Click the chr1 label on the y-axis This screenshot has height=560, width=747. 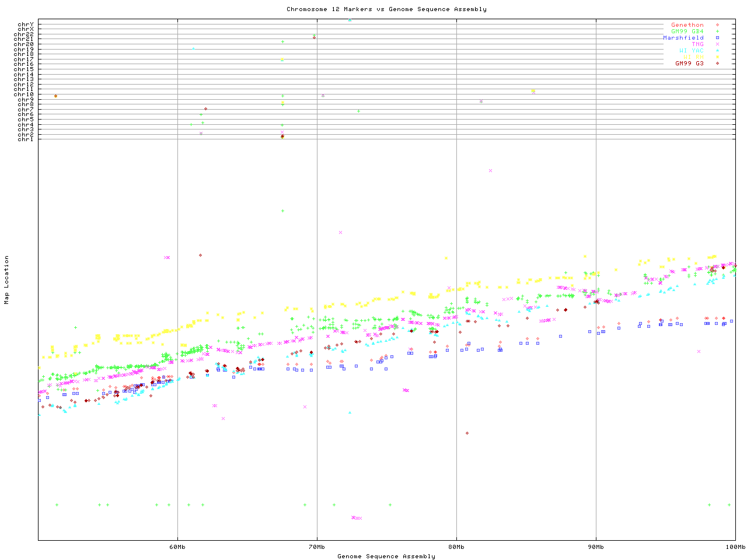point(26,139)
